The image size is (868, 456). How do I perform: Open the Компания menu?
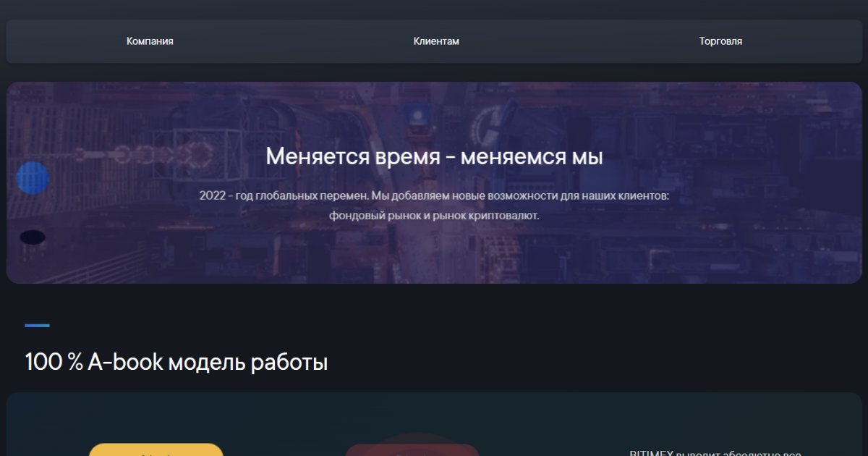click(150, 41)
